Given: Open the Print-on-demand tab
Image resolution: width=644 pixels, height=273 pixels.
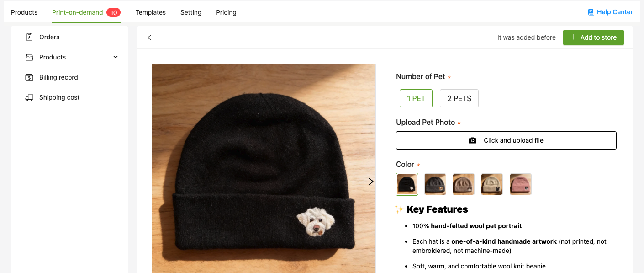Looking at the screenshot, I should pyautogui.click(x=77, y=12).
